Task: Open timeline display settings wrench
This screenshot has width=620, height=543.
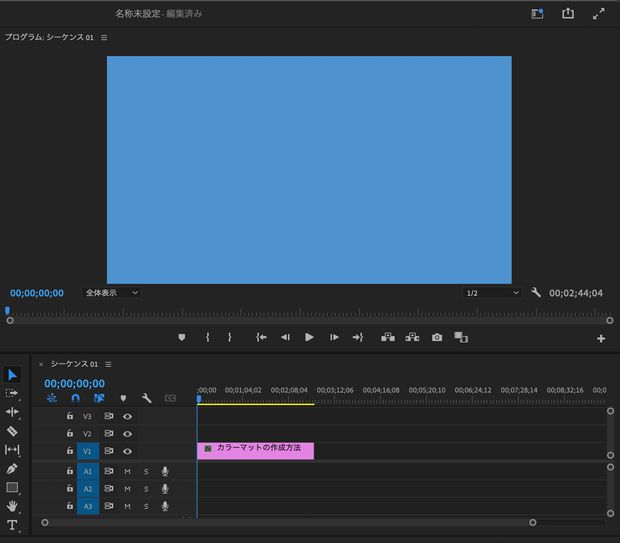Action: 146,398
